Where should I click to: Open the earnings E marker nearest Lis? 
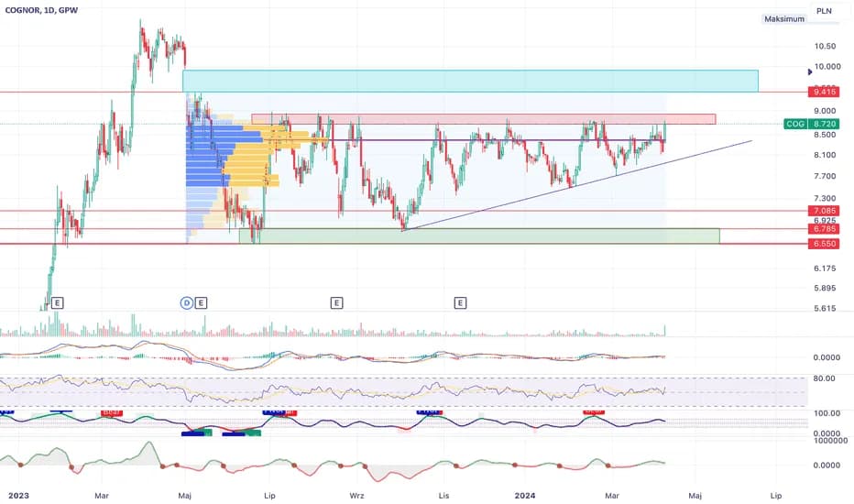click(x=460, y=302)
